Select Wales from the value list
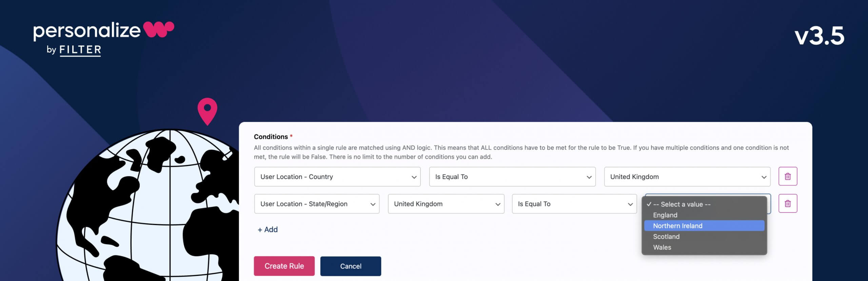868x281 pixels. [x=662, y=247]
